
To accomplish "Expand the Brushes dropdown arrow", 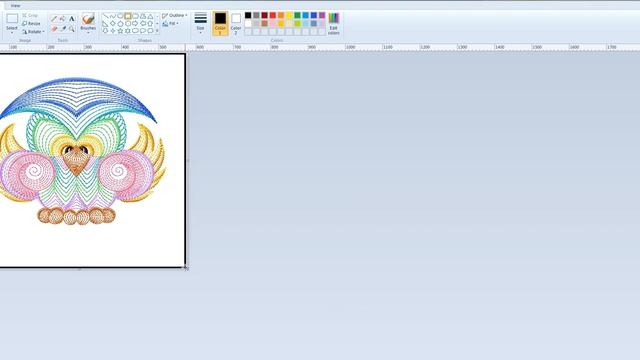I will (88, 33).
